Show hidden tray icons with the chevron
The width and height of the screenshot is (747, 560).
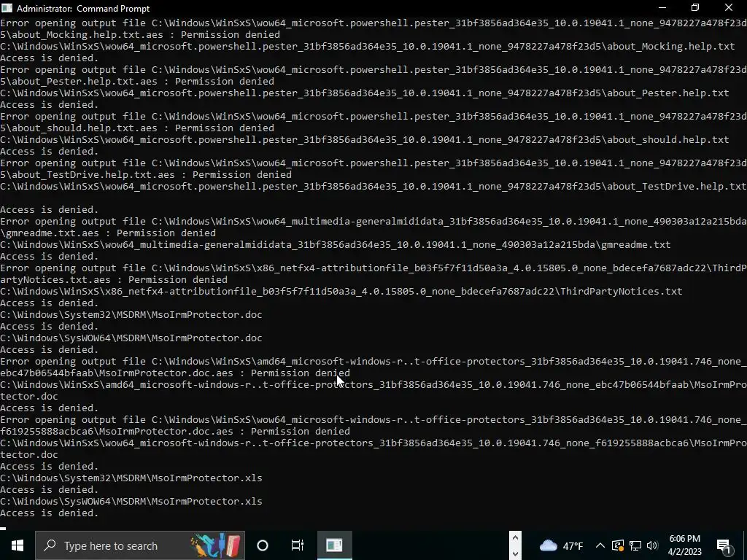(600, 545)
